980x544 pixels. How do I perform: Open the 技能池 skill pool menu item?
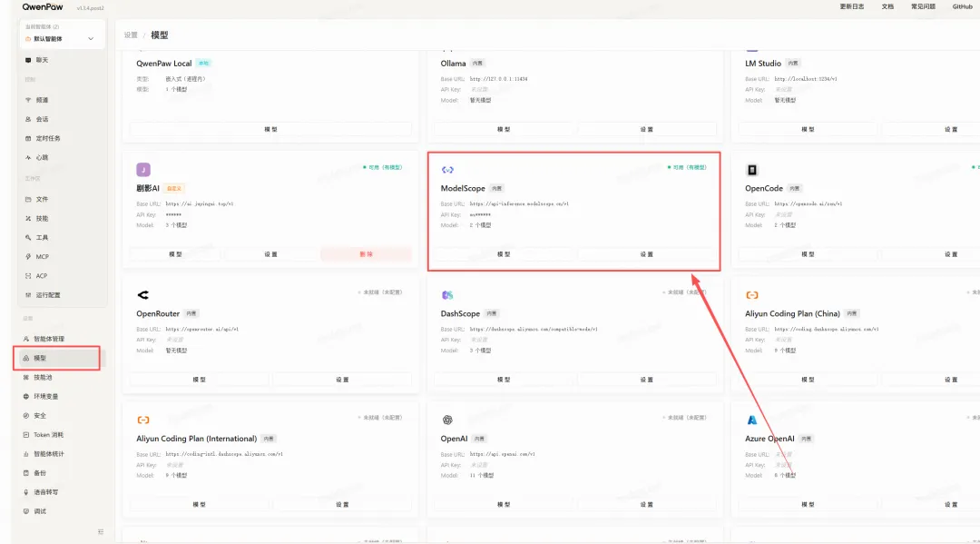click(x=60, y=377)
